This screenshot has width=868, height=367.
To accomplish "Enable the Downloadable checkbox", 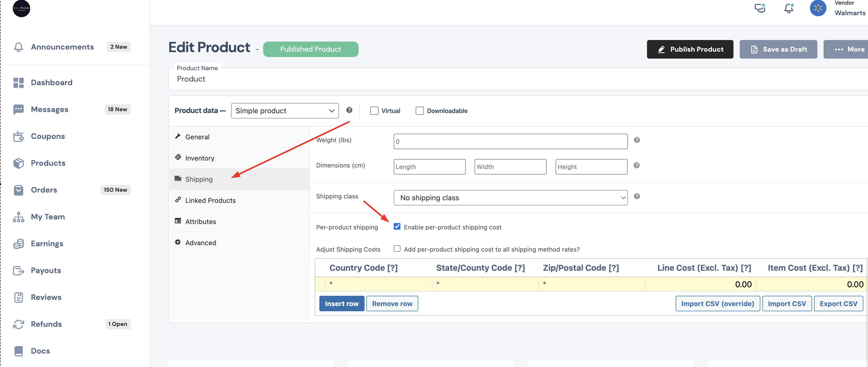I will (420, 111).
